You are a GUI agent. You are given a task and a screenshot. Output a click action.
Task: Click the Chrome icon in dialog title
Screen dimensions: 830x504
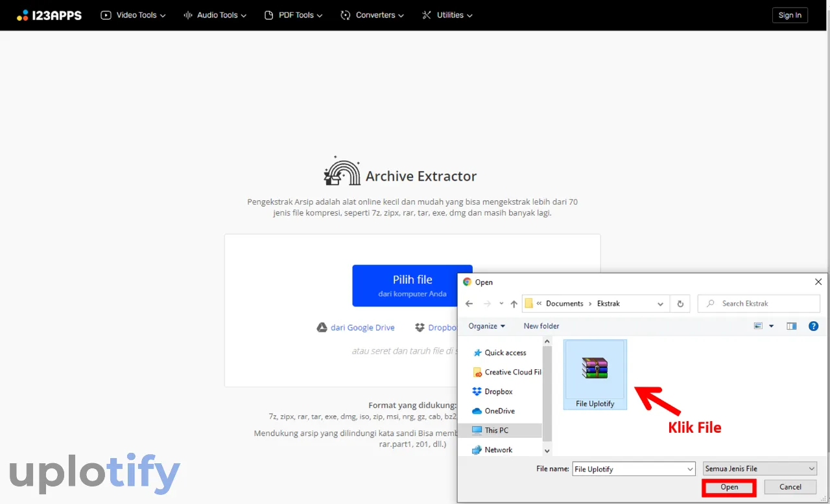point(467,282)
